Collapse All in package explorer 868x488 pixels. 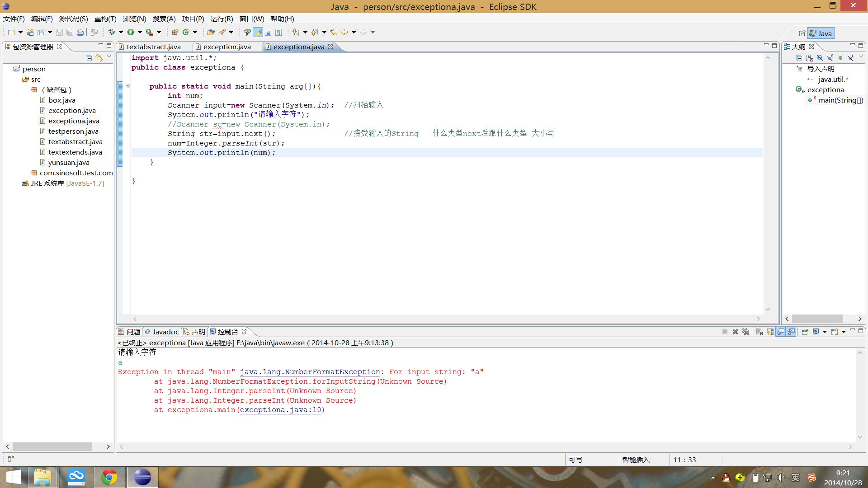[89, 58]
